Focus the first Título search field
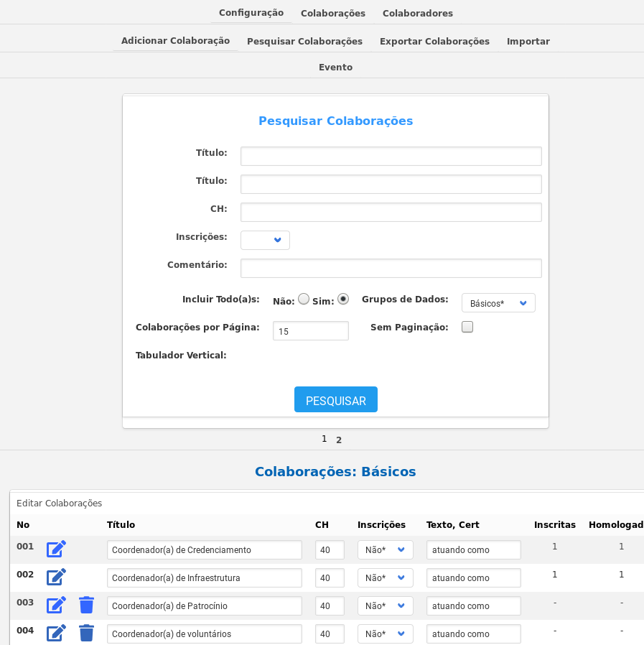This screenshot has width=644, height=645. [x=391, y=157]
